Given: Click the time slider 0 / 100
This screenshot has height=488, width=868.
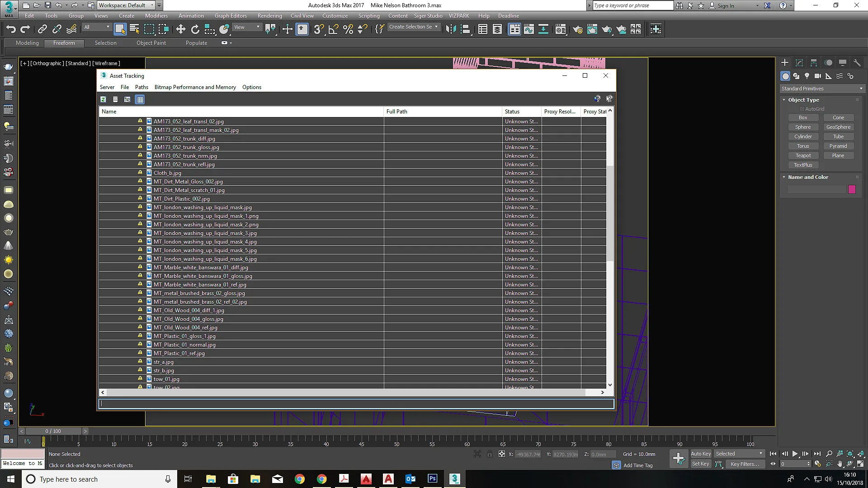Looking at the screenshot, I should 53,431.
